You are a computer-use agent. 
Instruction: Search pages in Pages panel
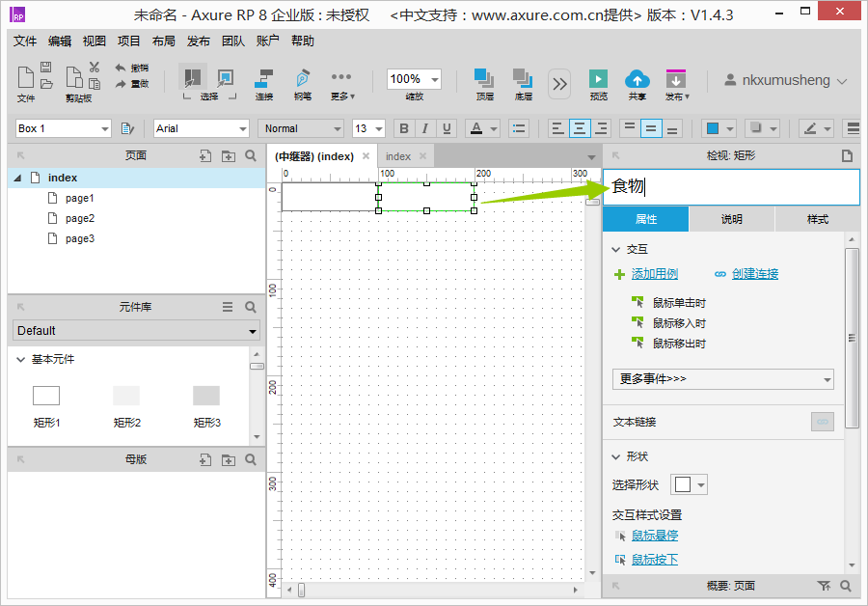pos(251,156)
